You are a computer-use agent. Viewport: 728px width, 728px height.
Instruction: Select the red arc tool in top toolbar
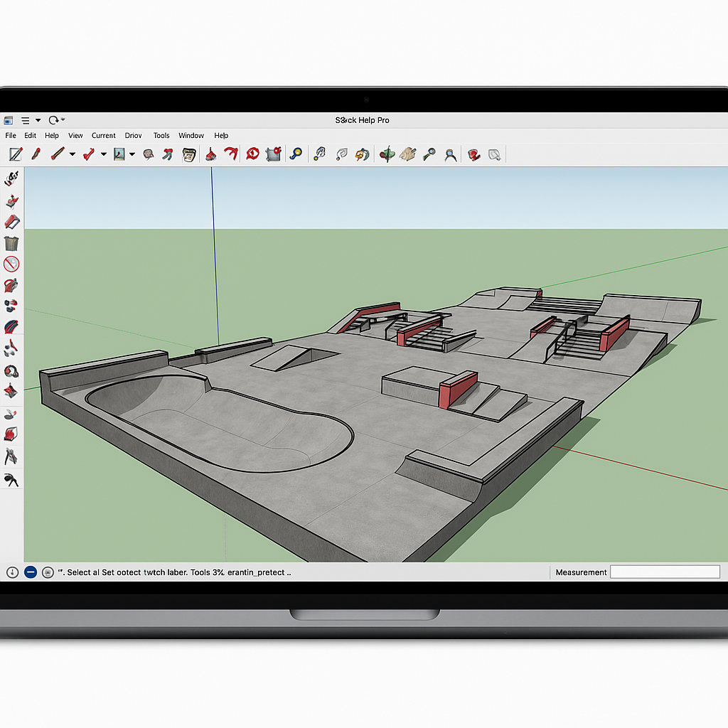pyautogui.click(x=89, y=154)
